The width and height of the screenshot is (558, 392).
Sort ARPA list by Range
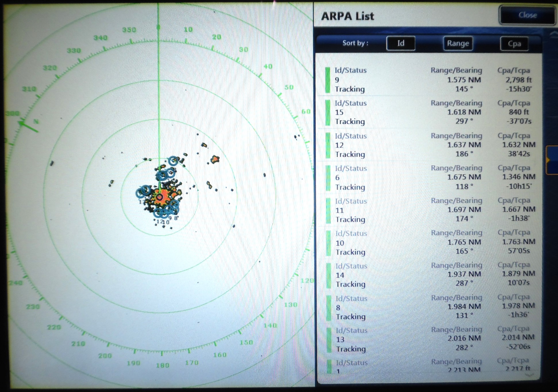[458, 43]
